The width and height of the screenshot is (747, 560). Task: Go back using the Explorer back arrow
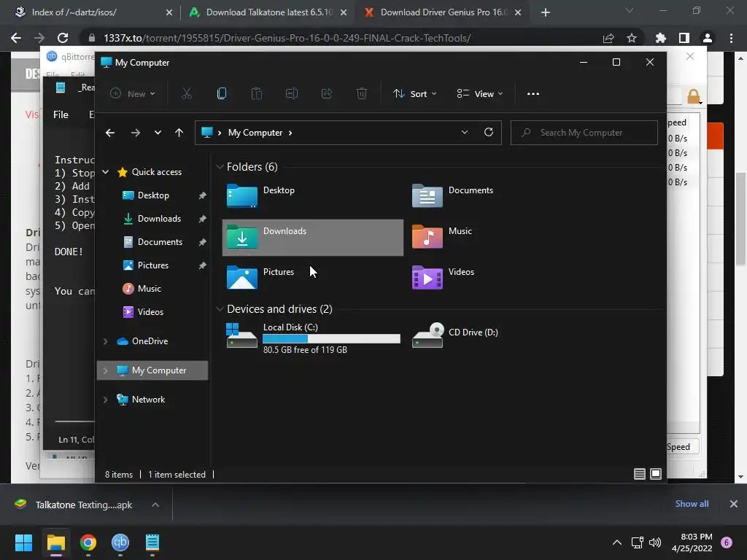[x=110, y=133]
